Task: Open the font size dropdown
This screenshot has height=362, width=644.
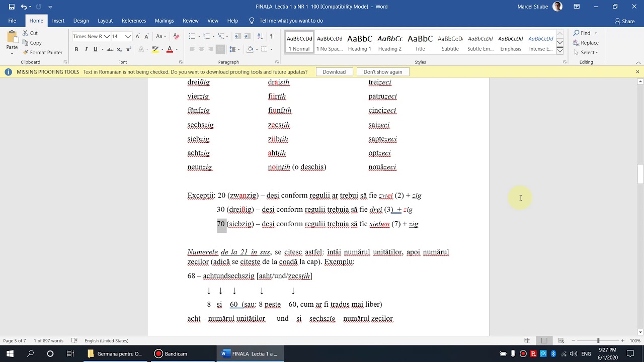Action: click(x=128, y=36)
